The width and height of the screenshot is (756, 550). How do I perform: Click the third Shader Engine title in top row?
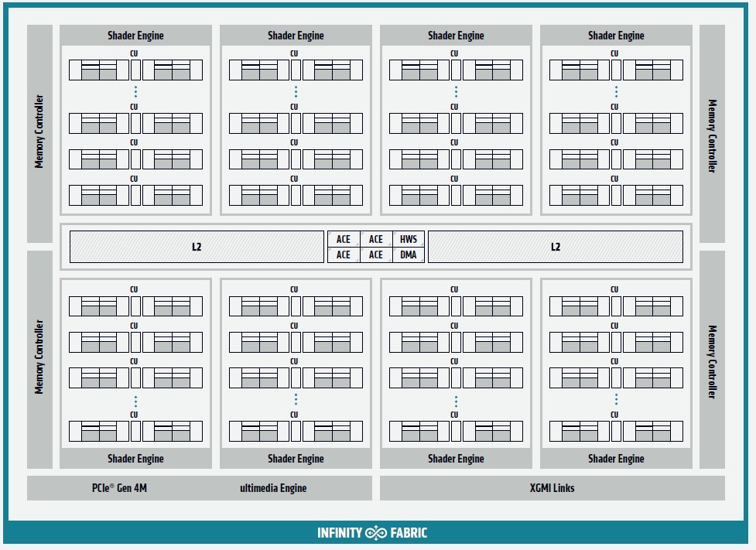coord(456,35)
